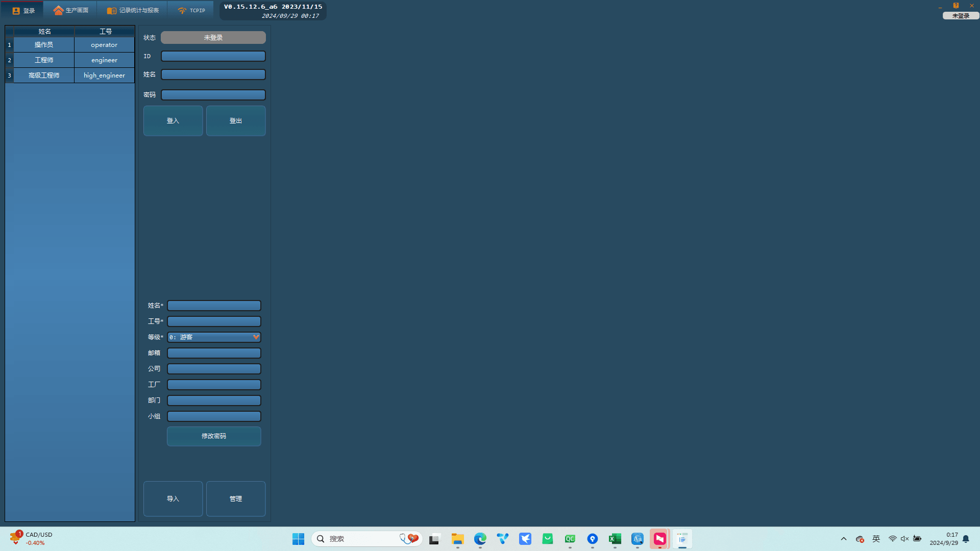Viewport: 980px width, 551px height.
Task: Focus the 部门 department field
Action: (214, 400)
